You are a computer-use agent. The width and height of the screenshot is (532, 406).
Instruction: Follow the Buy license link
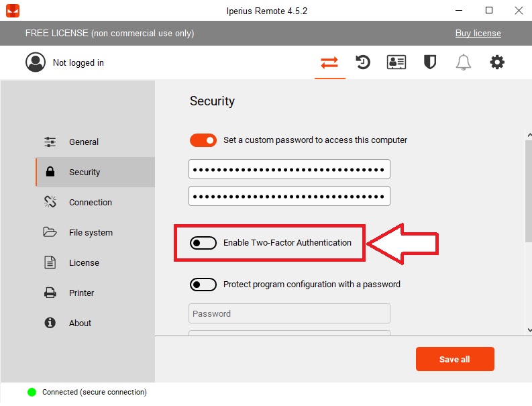478,34
